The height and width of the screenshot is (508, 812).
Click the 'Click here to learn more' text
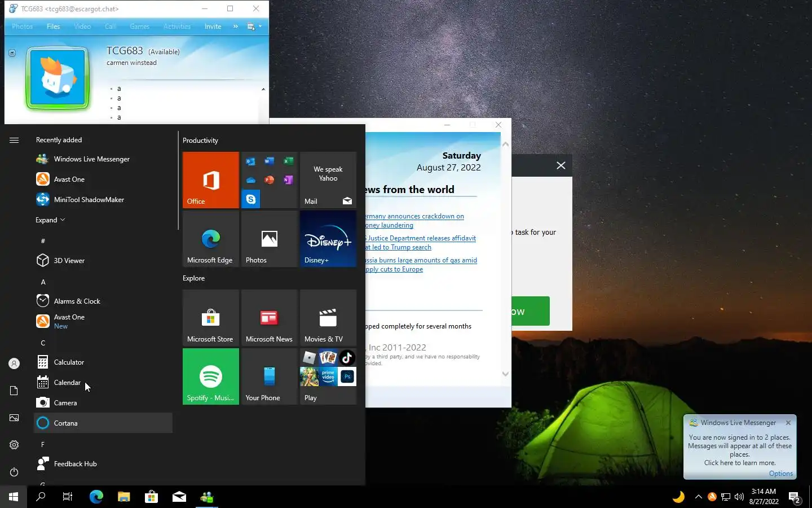[x=740, y=463]
